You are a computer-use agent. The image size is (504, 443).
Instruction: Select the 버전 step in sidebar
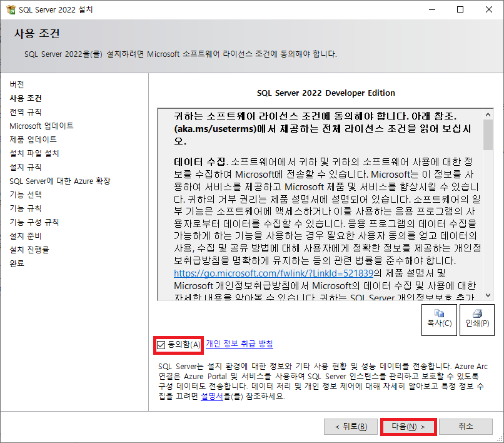17,84
